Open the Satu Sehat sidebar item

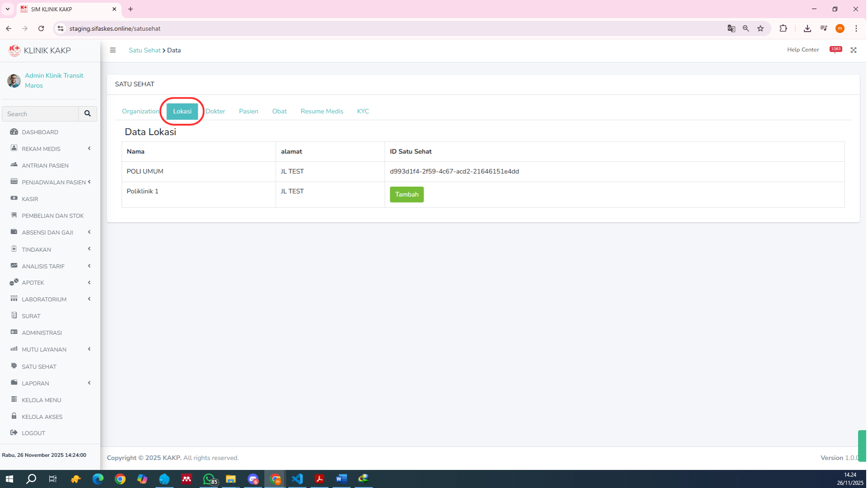click(x=39, y=366)
